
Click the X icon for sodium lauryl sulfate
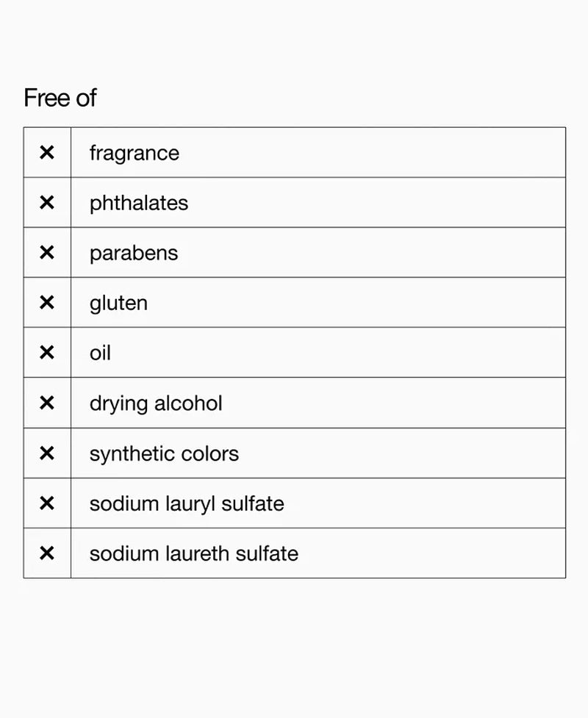46,503
